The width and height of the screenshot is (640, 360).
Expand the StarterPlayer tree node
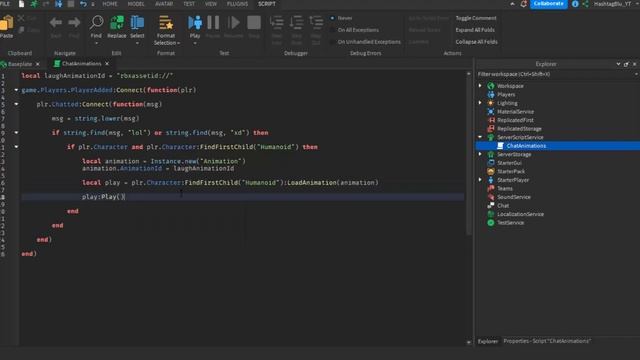click(480, 180)
